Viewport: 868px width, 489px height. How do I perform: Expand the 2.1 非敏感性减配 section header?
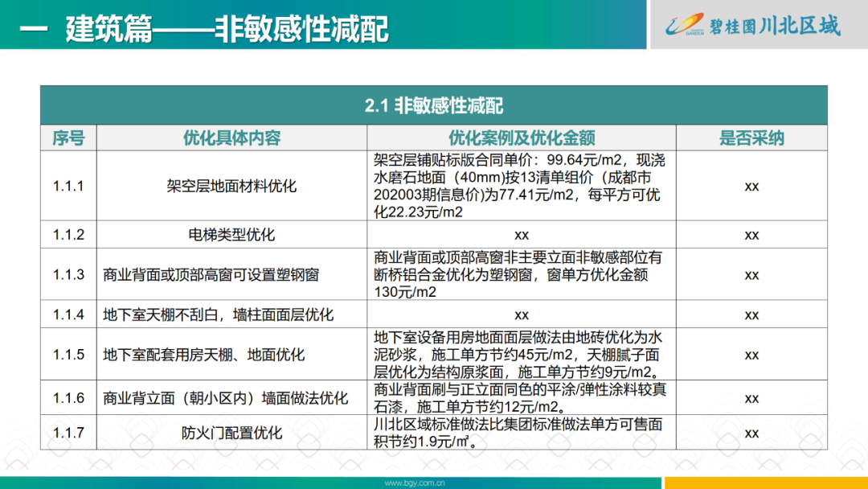point(432,104)
